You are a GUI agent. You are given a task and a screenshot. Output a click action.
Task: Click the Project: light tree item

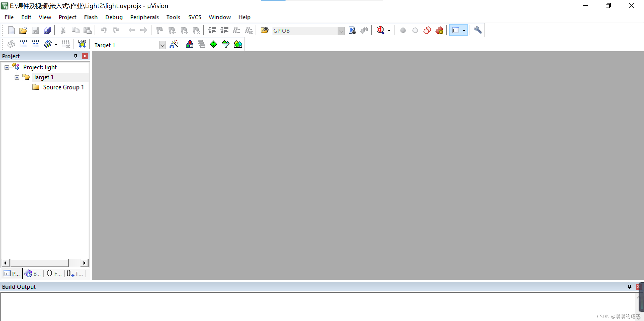(39, 67)
